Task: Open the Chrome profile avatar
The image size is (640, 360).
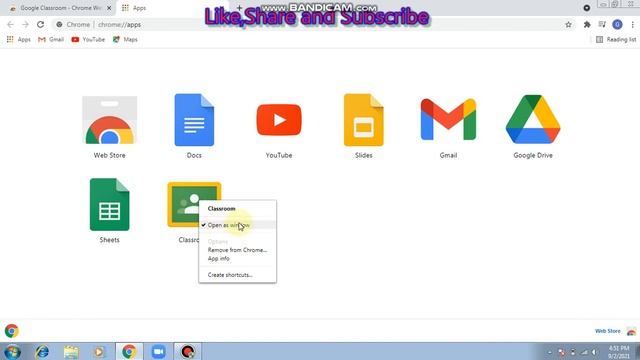Action: point(617,24)
